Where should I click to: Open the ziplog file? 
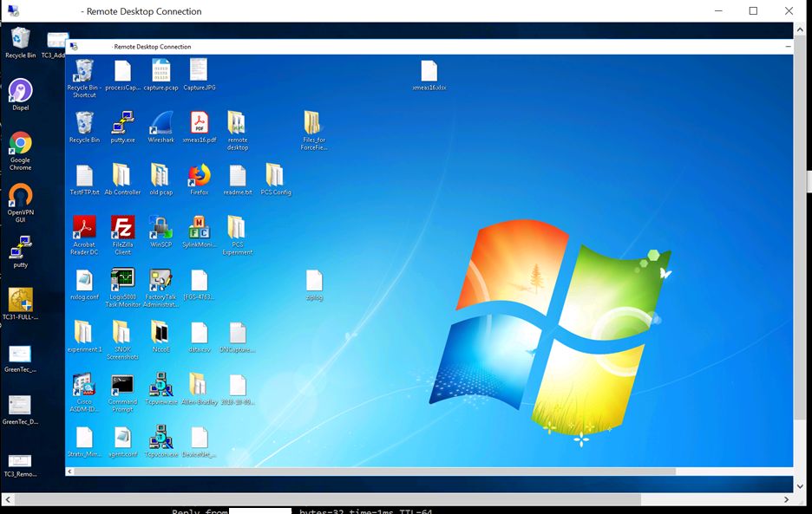click(314, 284)
